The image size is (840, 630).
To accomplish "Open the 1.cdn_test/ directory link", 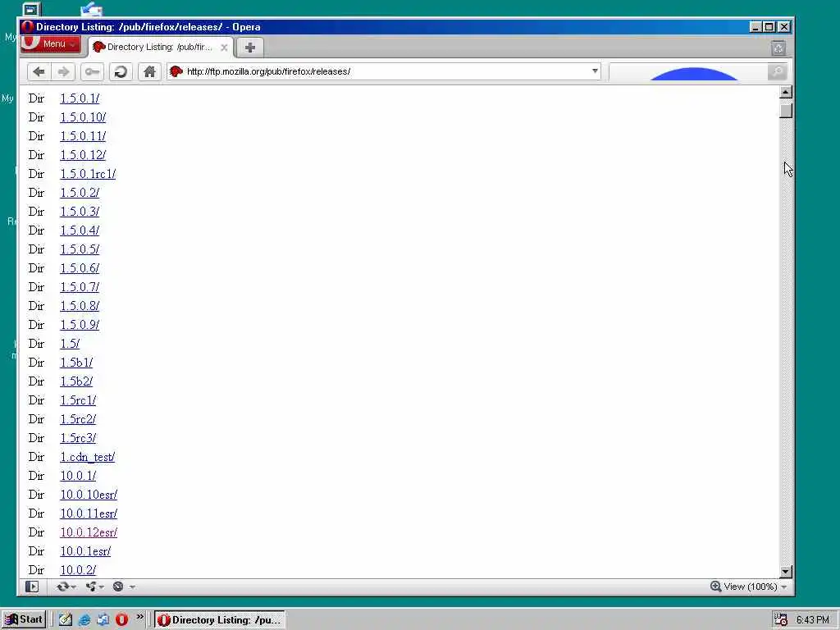I will [87, 456].
